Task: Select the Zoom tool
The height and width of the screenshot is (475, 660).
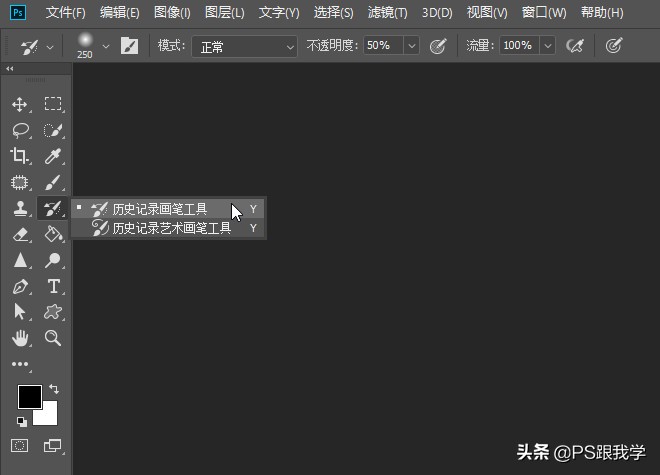Action: 53,338
